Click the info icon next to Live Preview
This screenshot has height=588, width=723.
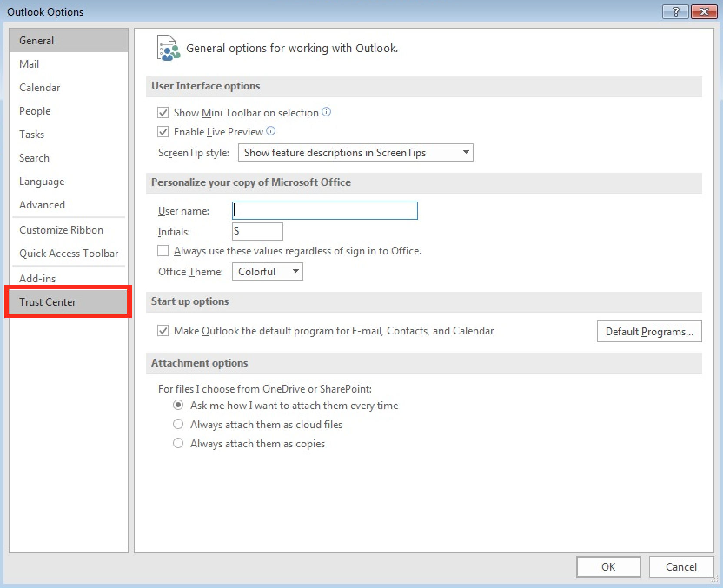pyautogui.click(x=271, y=131)
